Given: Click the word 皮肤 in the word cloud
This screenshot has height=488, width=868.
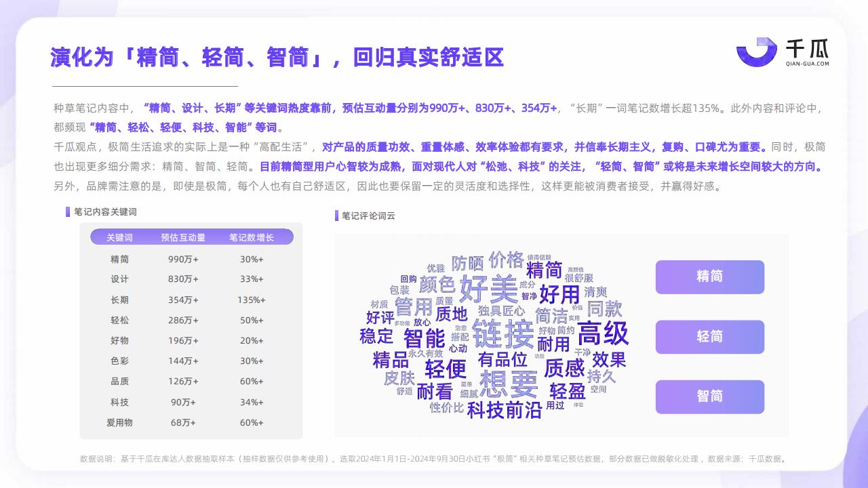Looking at the screenshot, I should (399, 378).
